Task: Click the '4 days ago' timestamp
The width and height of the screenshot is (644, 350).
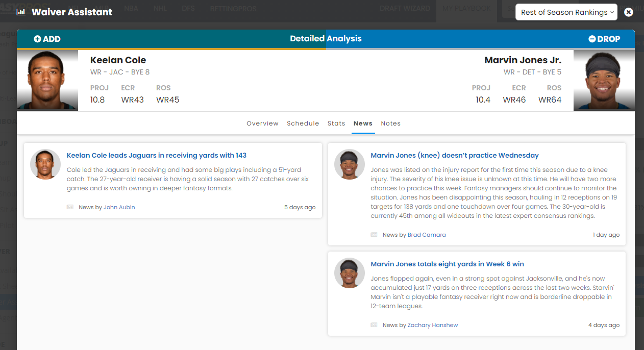Action: click(604, 325)
